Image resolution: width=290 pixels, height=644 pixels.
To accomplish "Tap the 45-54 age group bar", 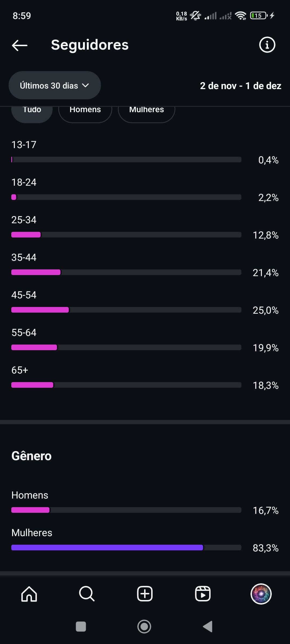I will click(126, 310).
